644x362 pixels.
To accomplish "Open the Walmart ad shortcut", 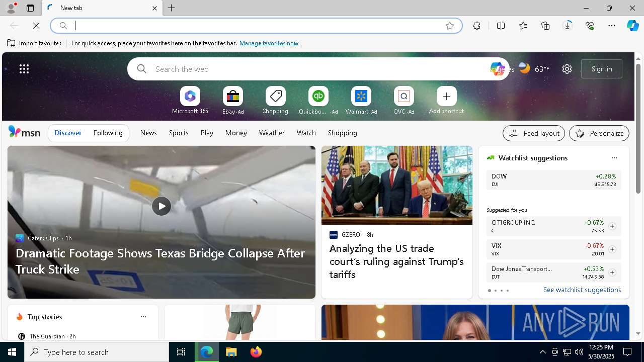I will click(361, 100).
